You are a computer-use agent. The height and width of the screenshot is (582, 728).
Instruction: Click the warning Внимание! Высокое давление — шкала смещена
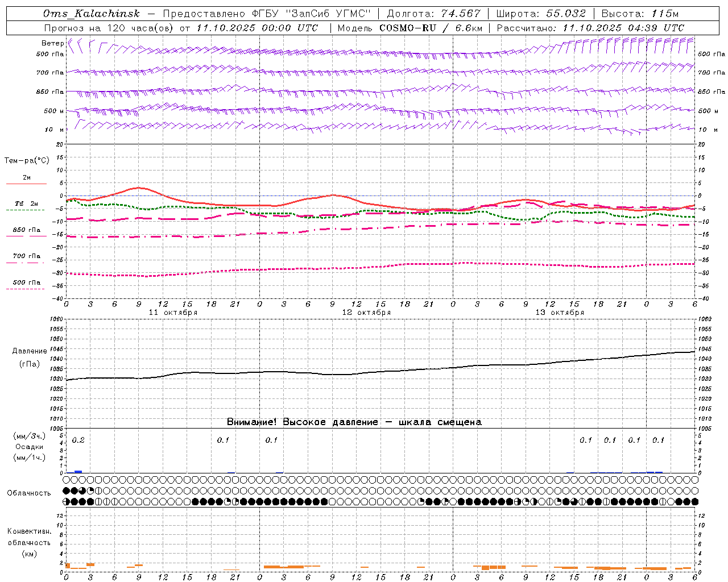(x=354, y=422)
